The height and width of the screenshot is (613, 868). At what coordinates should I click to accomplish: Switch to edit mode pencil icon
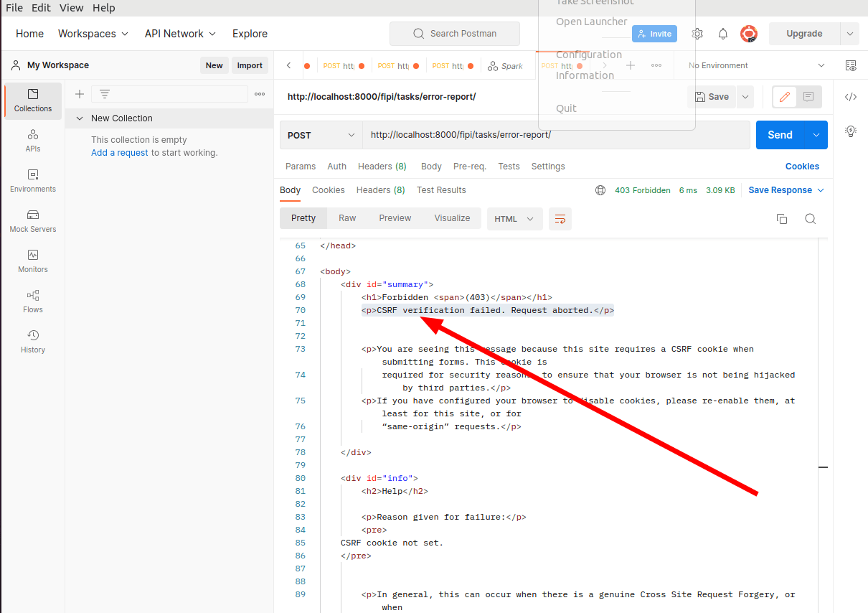click(x=785, y=97)
